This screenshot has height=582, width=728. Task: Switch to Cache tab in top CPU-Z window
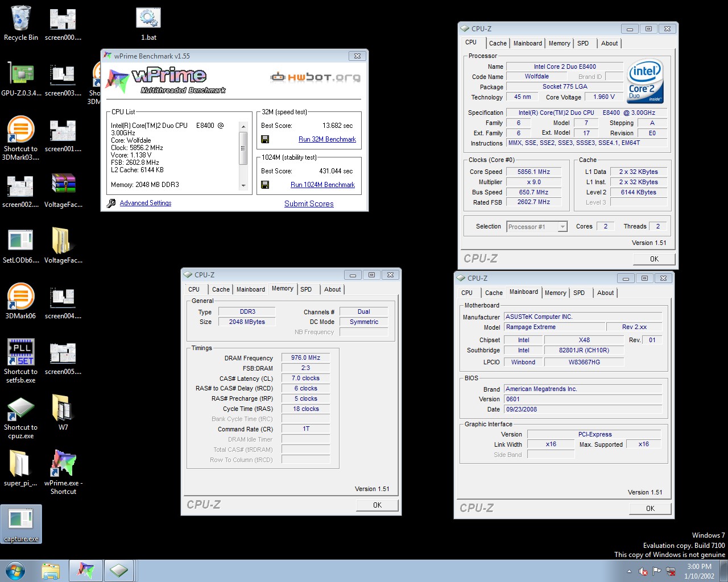498,43
